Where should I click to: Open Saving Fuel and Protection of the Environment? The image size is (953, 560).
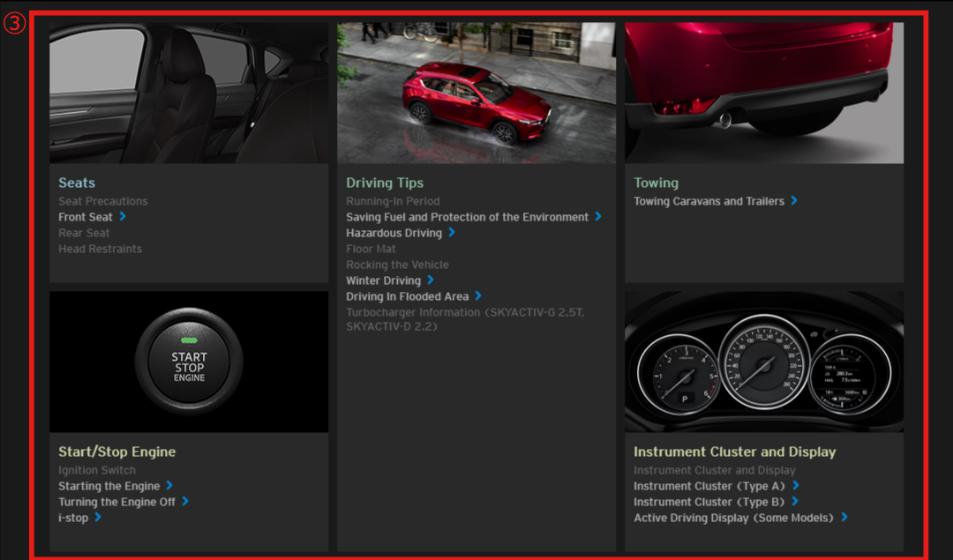pyautogui.click(x=467, y=217)
